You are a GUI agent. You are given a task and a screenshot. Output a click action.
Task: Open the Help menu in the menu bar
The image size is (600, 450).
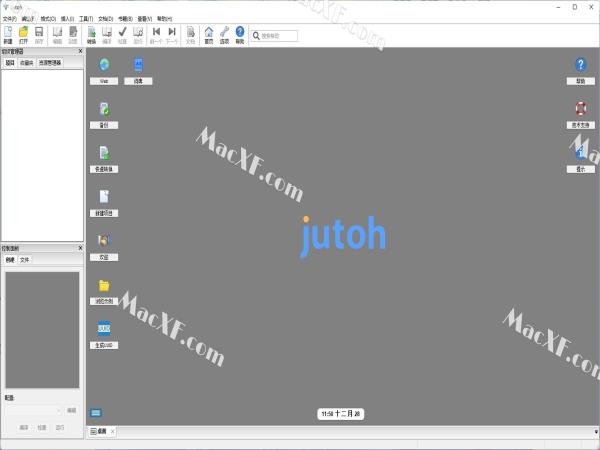pos(165,18)
